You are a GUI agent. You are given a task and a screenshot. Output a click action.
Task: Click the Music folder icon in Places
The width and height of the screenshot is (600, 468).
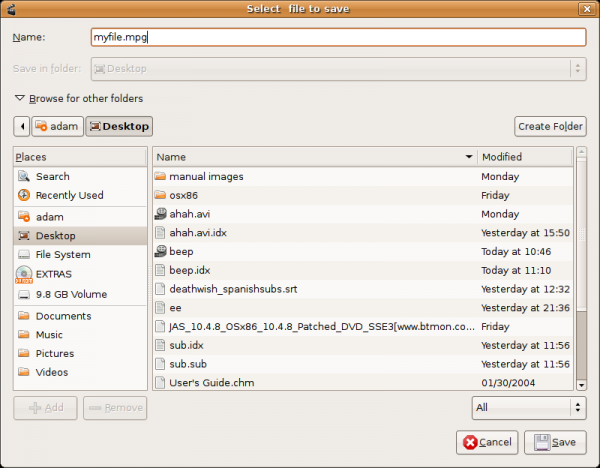pos(24,335)
